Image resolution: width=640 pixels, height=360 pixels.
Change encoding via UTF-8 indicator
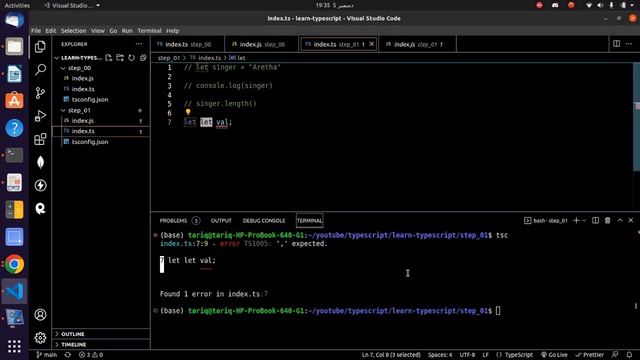[x=467, y=355]
